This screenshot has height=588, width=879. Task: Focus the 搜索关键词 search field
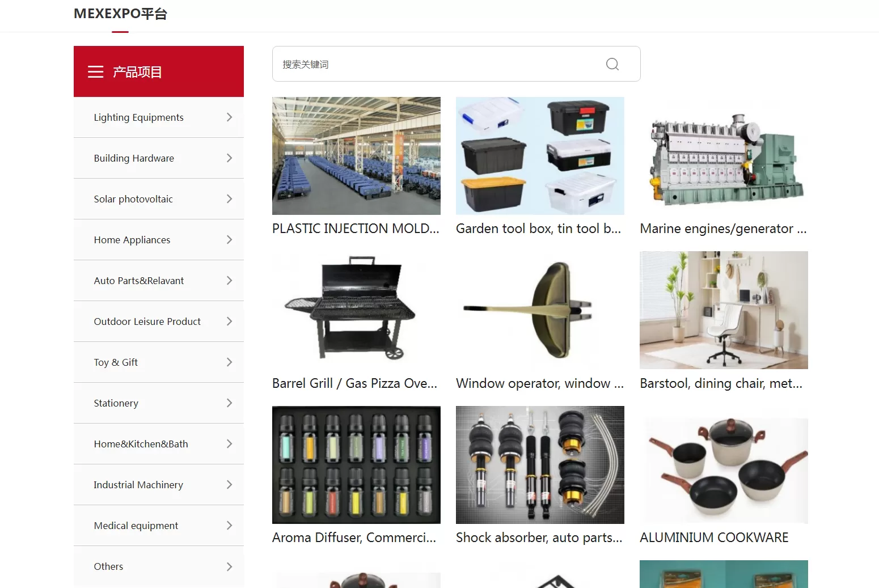(457, 64)
